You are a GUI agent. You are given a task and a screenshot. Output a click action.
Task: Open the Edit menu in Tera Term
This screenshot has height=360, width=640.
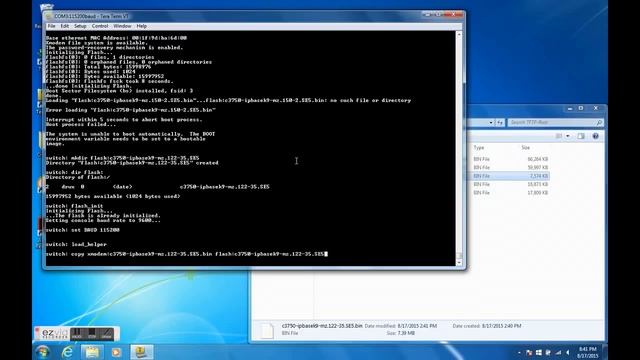(x=65, y=26)
